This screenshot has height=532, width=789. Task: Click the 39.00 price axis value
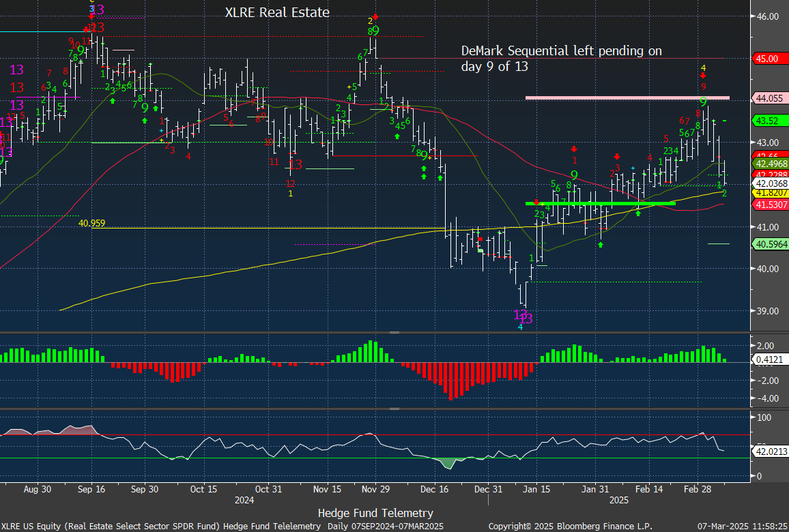click(x=768, y=311)
